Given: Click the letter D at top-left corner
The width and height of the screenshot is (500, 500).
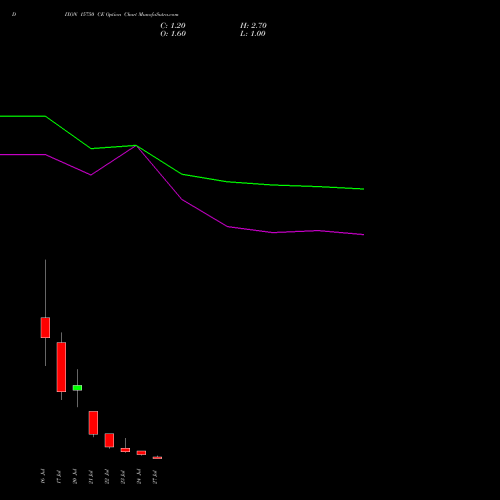Looking at the screenshot, I should tap(14, 14).
